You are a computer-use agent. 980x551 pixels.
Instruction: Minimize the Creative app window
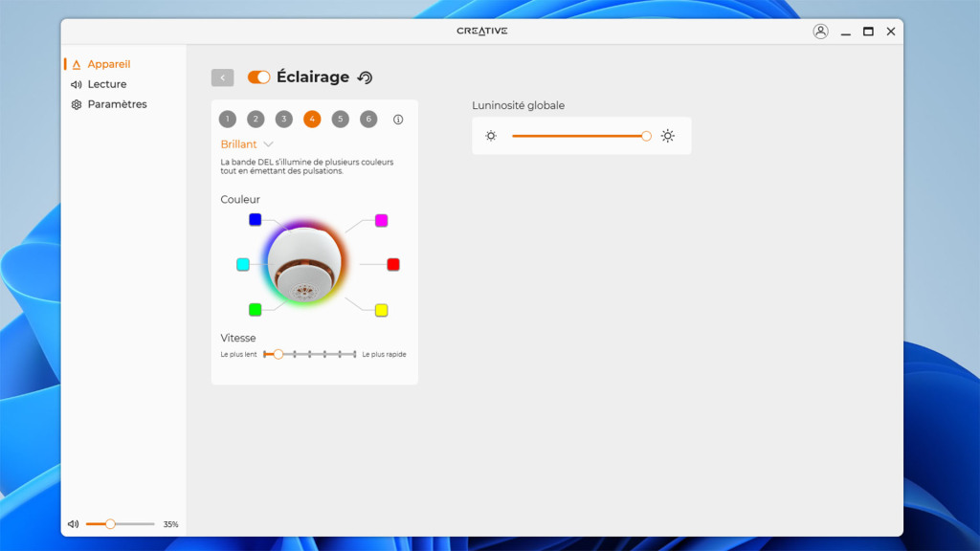(846, 32)
